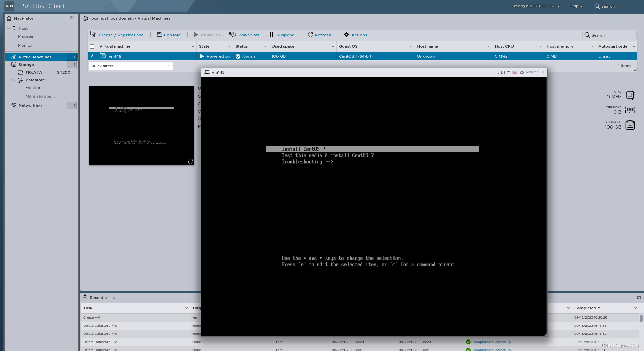Screen dimensions: 644x351
Task: Click the VMware vm logo icon
Action: pos(9,6)
